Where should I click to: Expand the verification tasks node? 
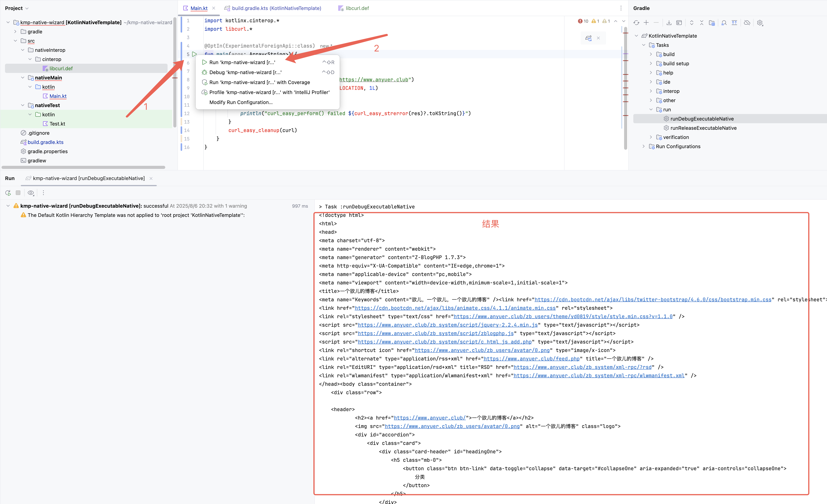click(651, 137)
